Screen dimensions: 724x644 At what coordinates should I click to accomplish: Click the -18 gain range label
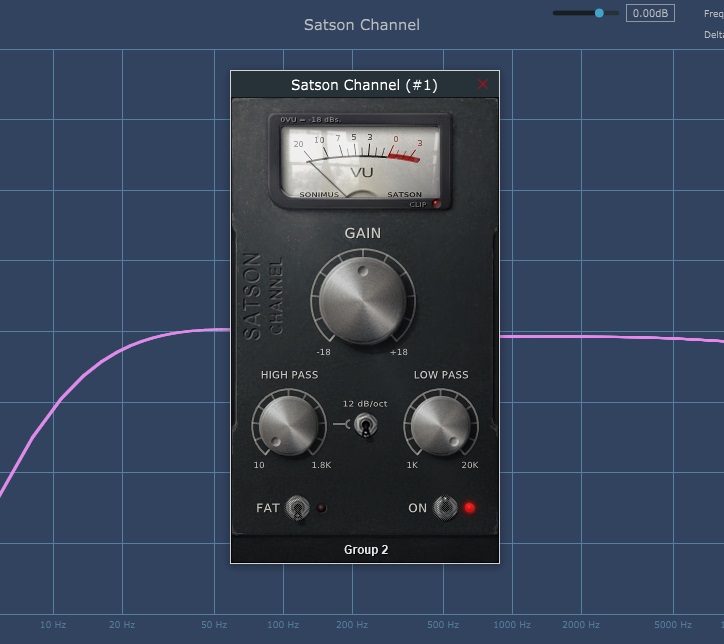[323, 352]
